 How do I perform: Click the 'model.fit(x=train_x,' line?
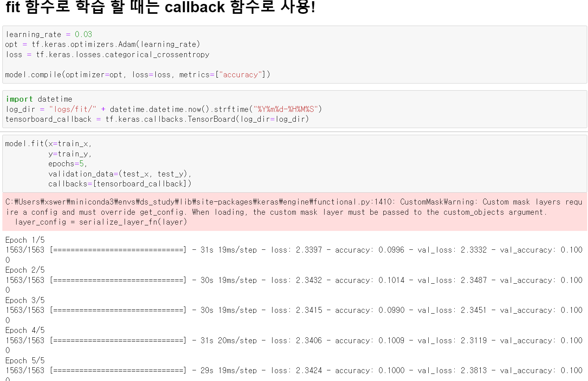pyautogui.click(x=49, y=143)
